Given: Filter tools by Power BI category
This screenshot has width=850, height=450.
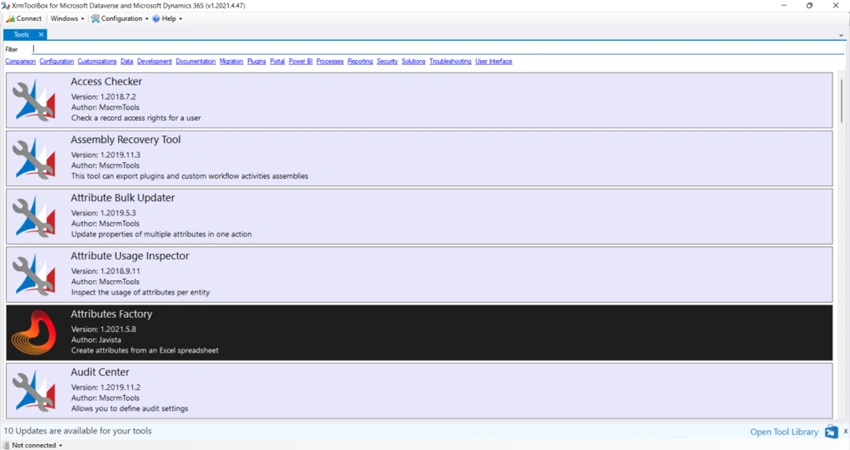Looking at the screenshot, I should pyautogui.click(x=301, y=61).
